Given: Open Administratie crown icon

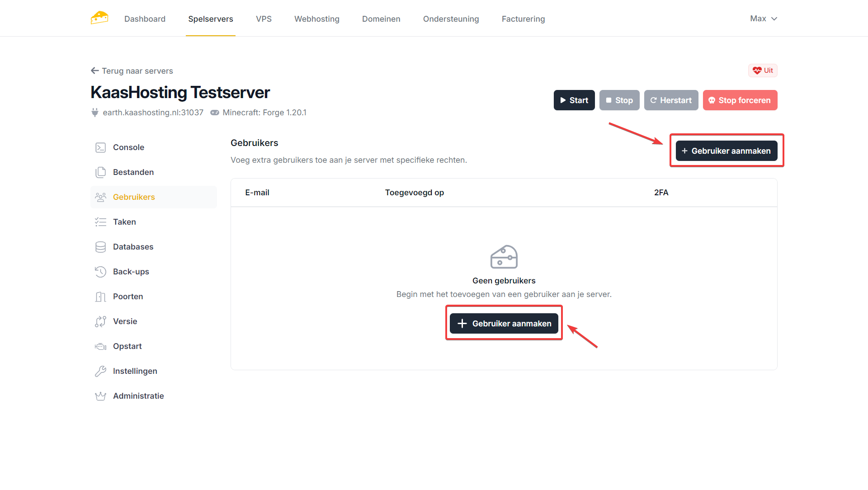Looking at the screenshot, I should (x=100, y=396).
